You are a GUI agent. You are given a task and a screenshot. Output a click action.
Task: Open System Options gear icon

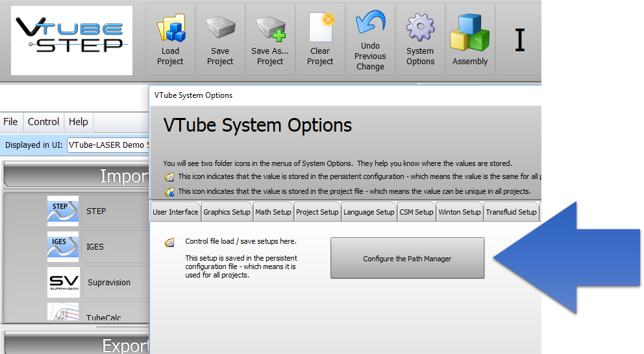420,38
